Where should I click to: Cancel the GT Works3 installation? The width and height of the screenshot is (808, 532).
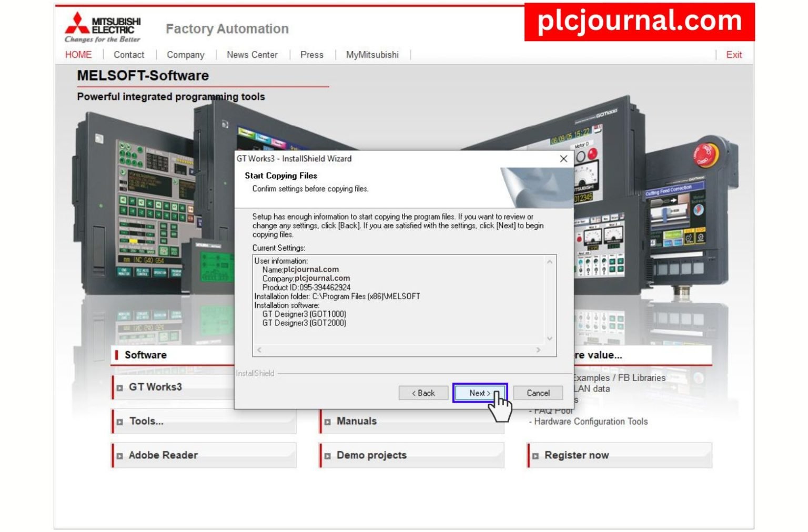click(x=538, y=393)
